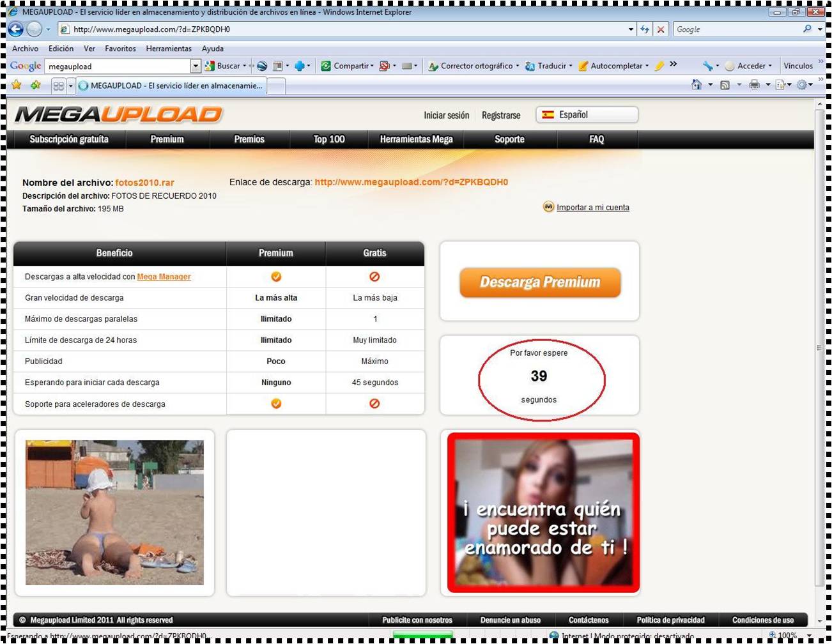Click the MEGAUPLOAD logo

click(119, 114)
